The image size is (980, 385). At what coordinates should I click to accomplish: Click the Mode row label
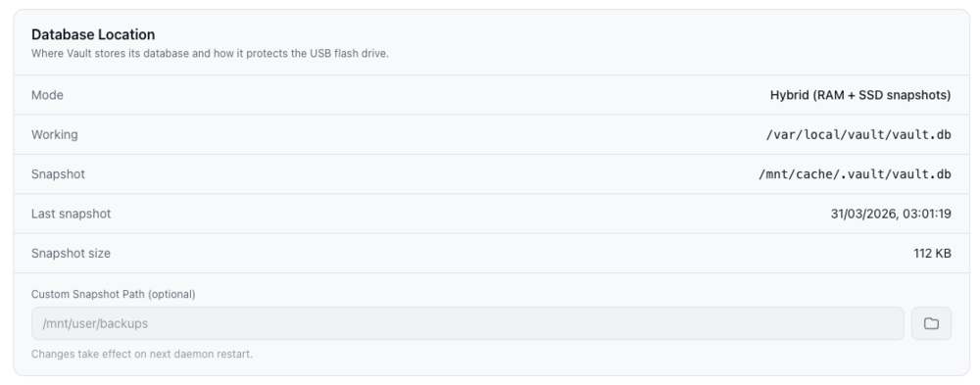pos(47,95)
